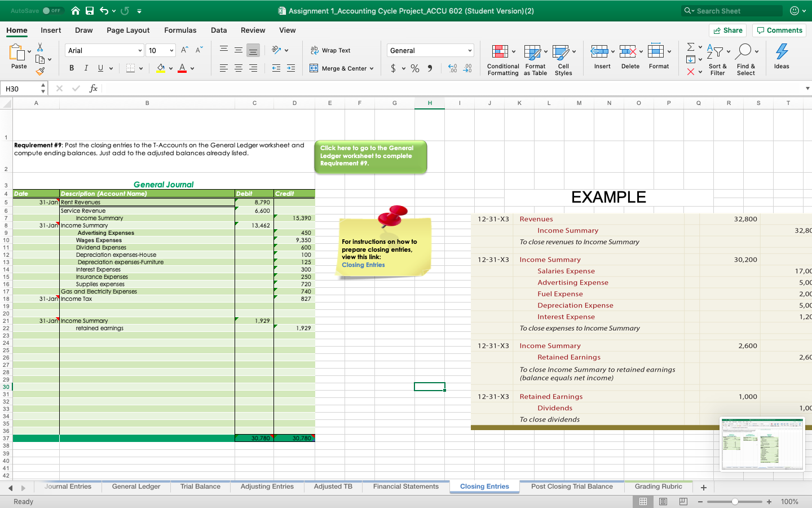Click the Paste clipboard icon
The image size is (812, 508).
(17, 53)
